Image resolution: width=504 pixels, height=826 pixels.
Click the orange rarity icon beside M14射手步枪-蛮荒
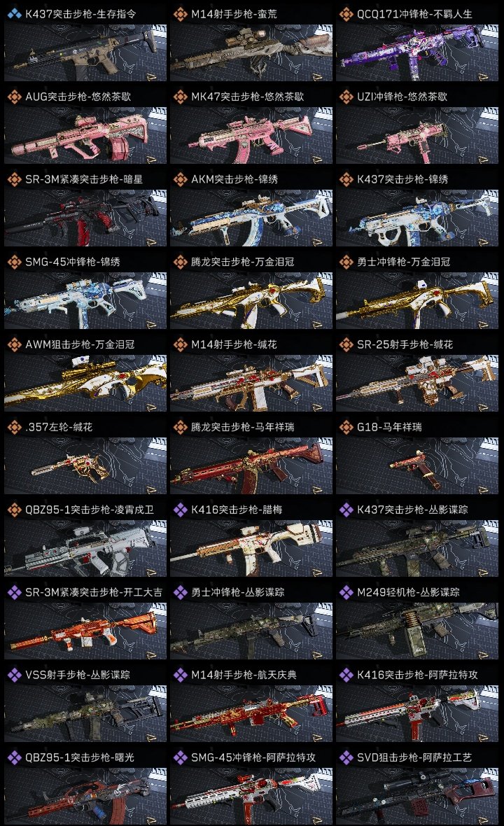180,14
